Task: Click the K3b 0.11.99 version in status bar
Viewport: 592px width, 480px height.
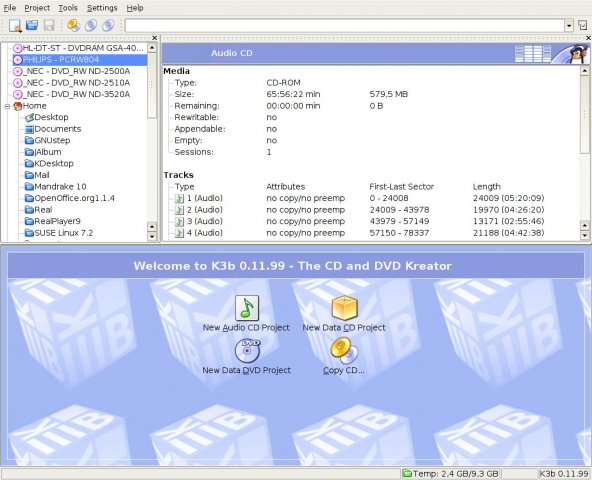Action: [x=564, y=474]
